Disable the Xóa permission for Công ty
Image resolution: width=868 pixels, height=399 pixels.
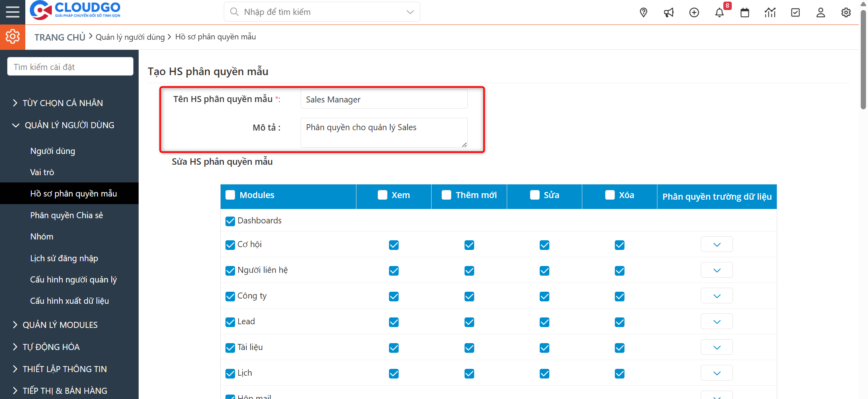coord(619,296)
